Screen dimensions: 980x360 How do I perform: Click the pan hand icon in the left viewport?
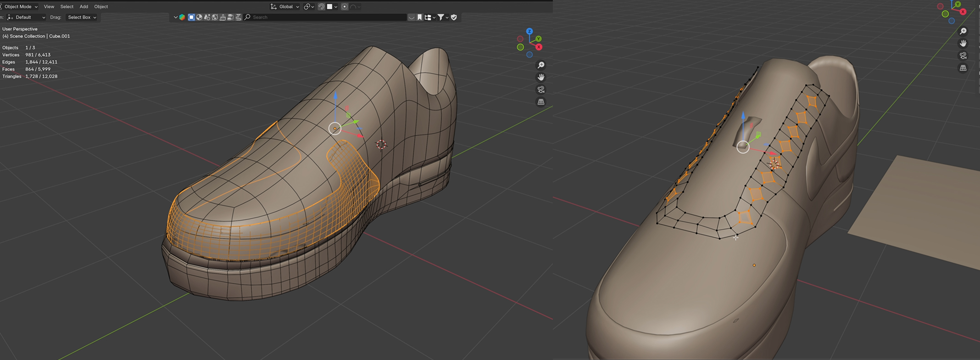(x=541, y=77)
